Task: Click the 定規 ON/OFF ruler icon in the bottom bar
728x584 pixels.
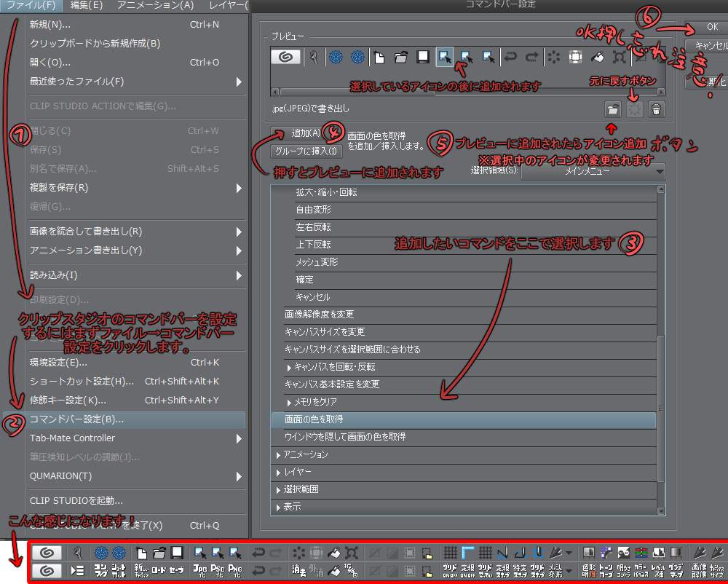Action: coord(467,571)
